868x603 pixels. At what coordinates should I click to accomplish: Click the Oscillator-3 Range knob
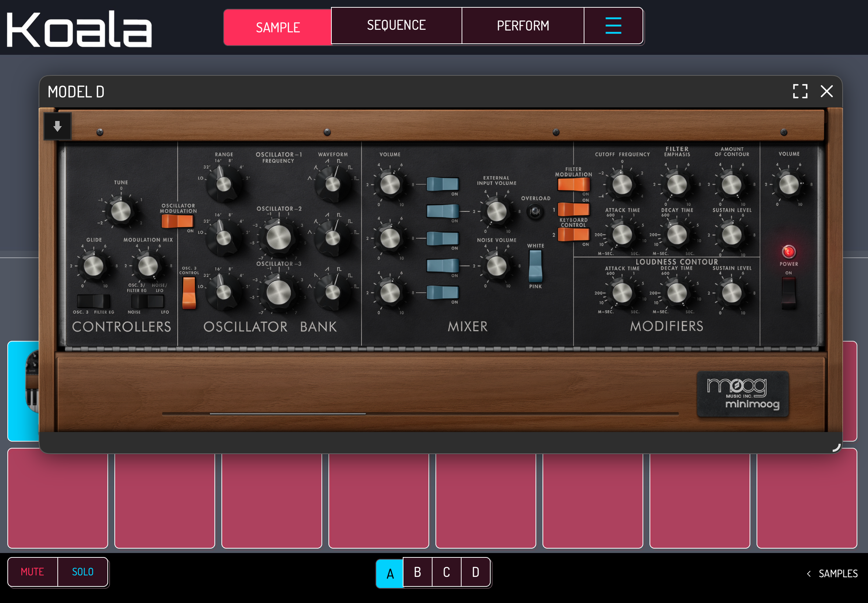223,292
